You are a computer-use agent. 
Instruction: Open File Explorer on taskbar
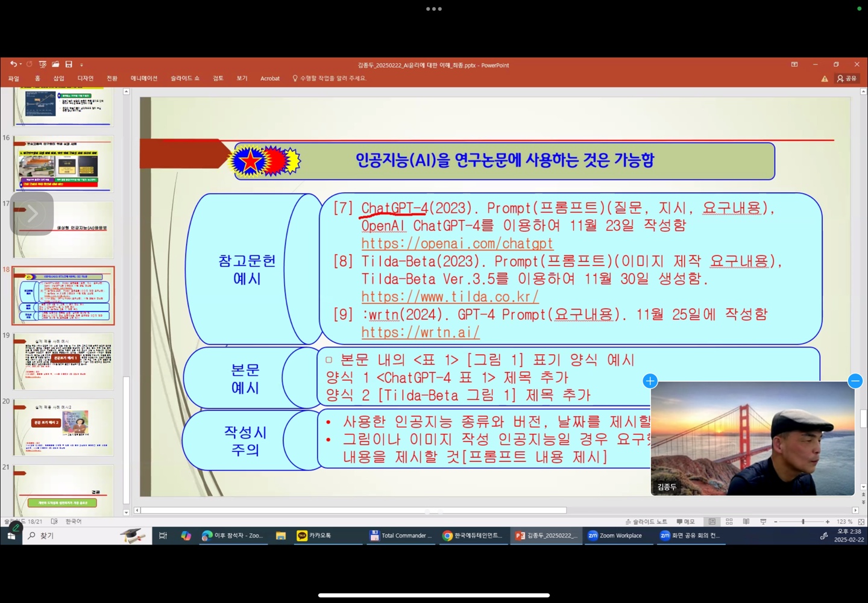point(281,536)
